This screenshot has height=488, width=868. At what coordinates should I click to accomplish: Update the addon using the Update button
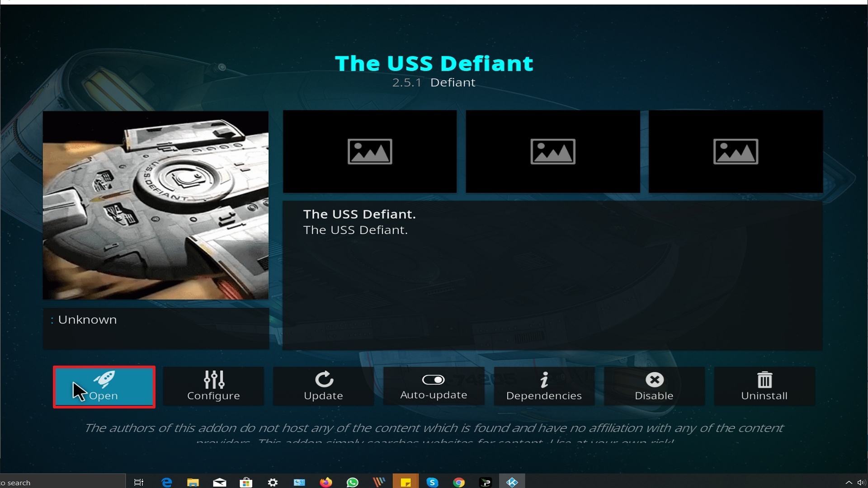324,387
